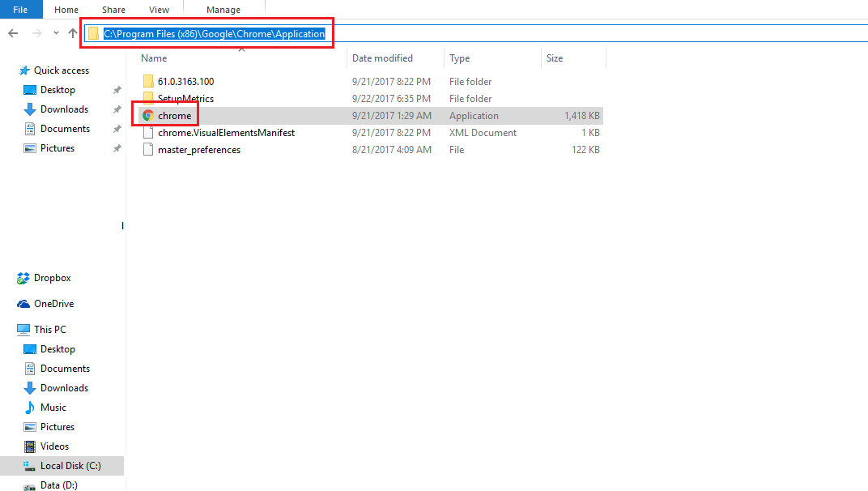Open Desktop under This PC
Image resolution: width=868 pixels, height=491 pixels.
click(57, 349)
